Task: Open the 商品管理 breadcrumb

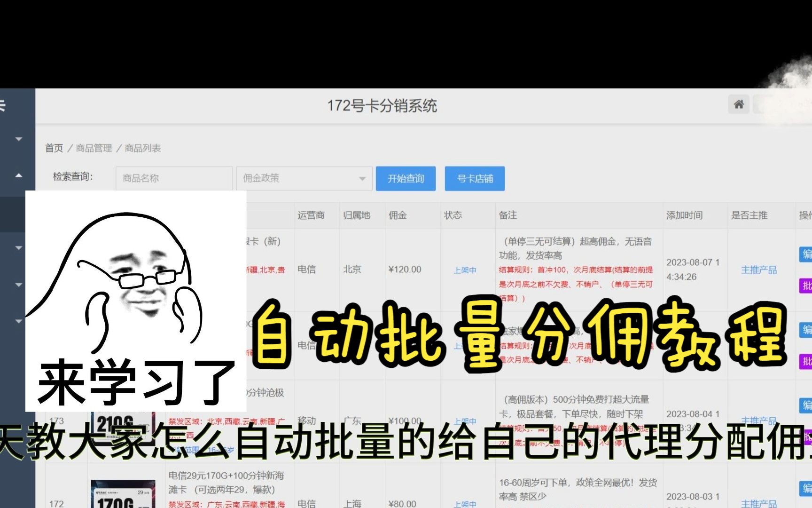Action: click(94, 148)
